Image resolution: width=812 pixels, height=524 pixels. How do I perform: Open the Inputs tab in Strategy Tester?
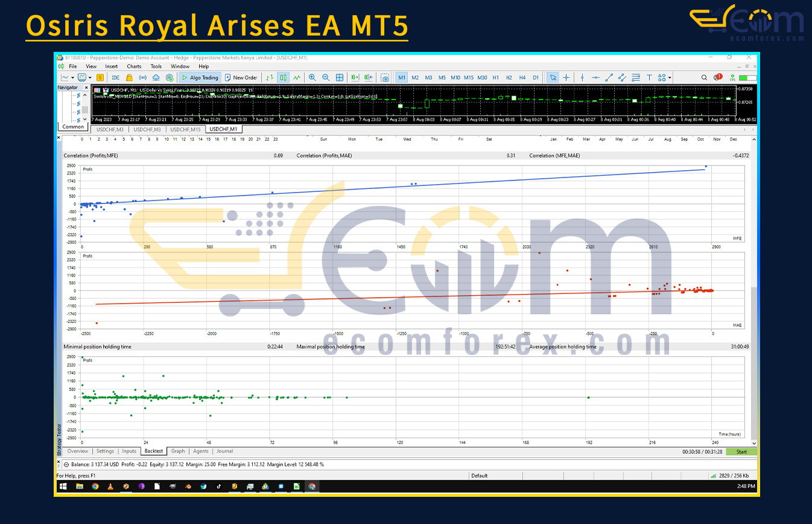click(129, 452)
